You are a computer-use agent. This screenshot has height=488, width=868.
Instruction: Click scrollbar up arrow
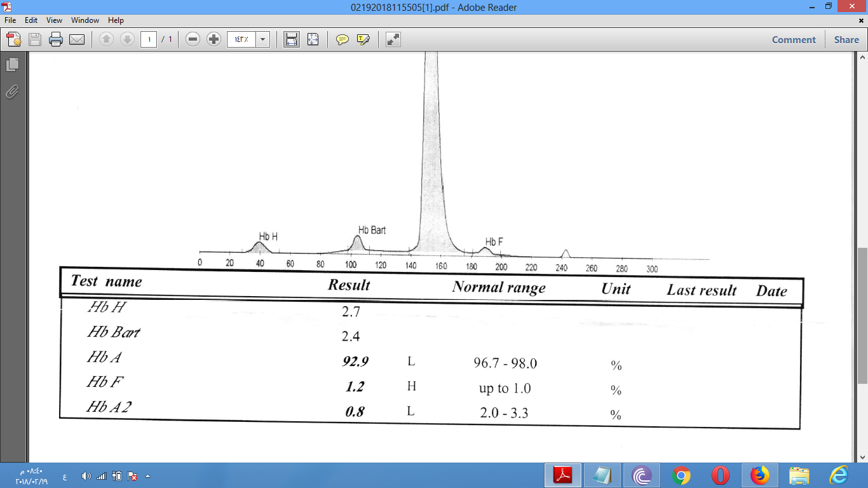[x=862, y=58]
